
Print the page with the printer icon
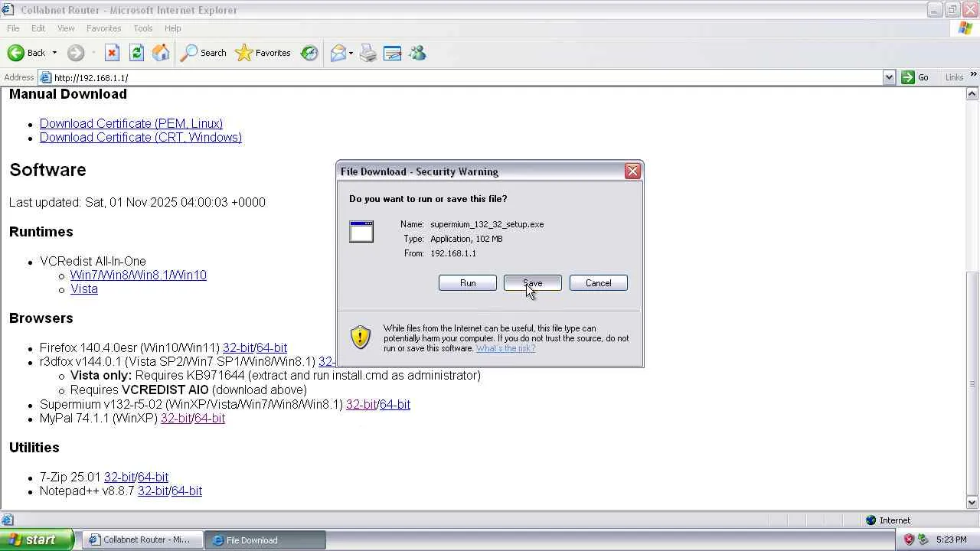coord(368,53)
